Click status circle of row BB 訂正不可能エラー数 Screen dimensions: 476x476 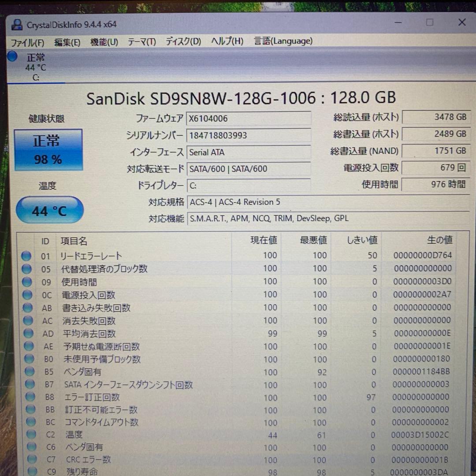[x=30, y=409]
